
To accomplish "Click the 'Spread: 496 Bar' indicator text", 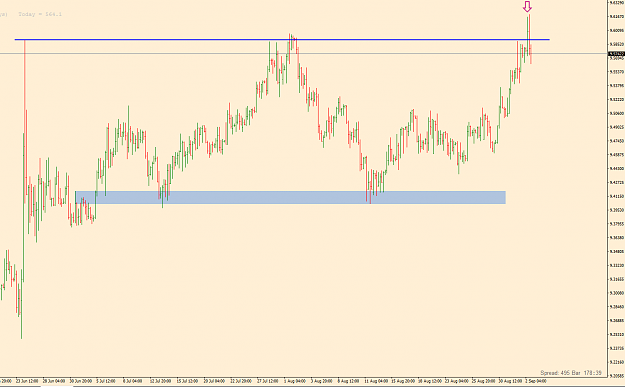I will [x=560, y=373].
